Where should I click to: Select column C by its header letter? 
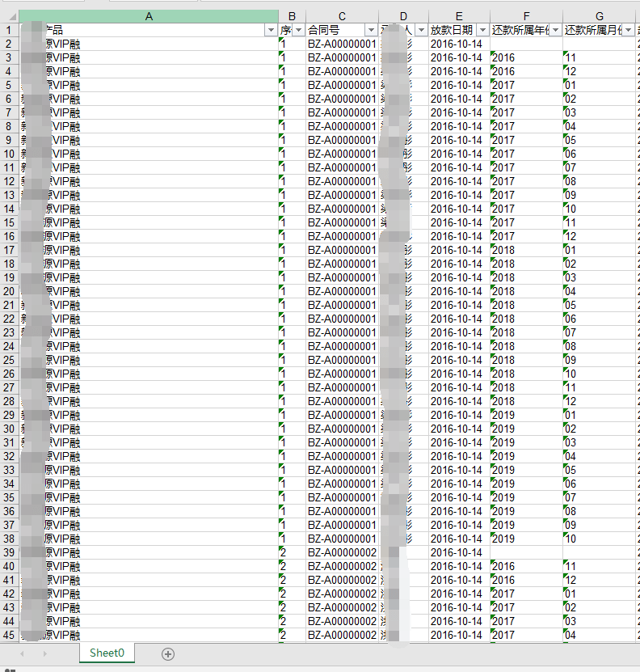pyautogui.click(x=342, y=16)
